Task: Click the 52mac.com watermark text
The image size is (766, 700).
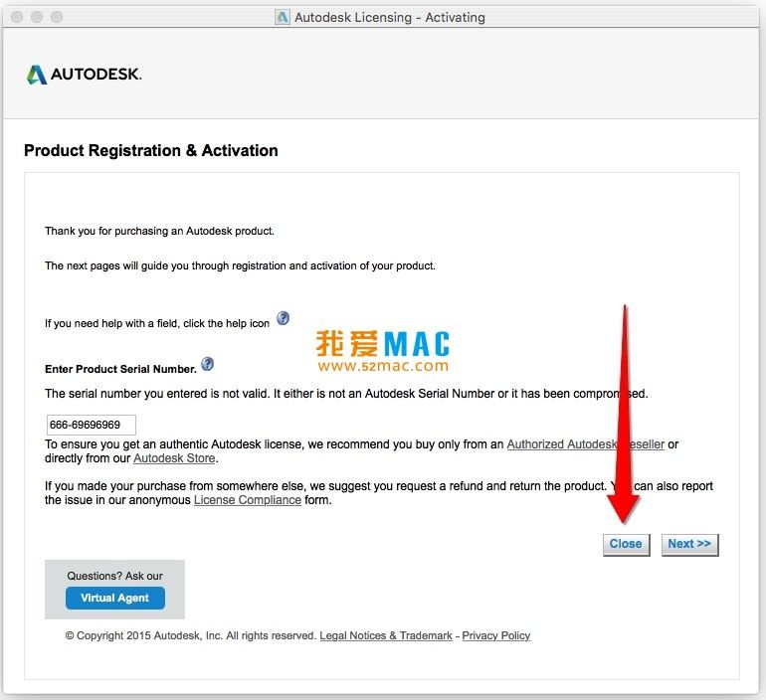Action: pos(383,366)
